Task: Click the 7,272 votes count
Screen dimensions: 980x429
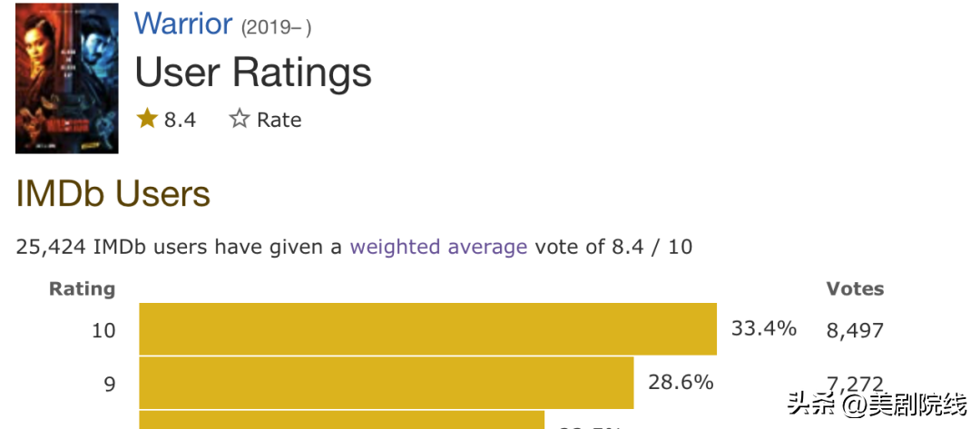Action: tap(854, 385)
